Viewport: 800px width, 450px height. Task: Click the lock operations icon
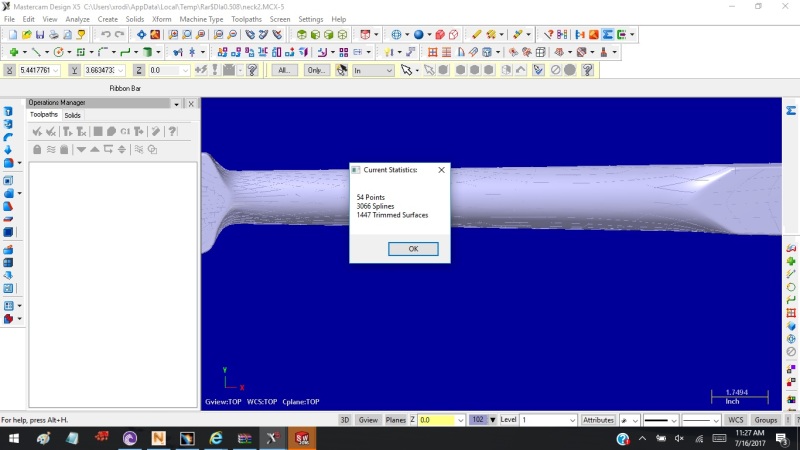(x=37, y=149)
